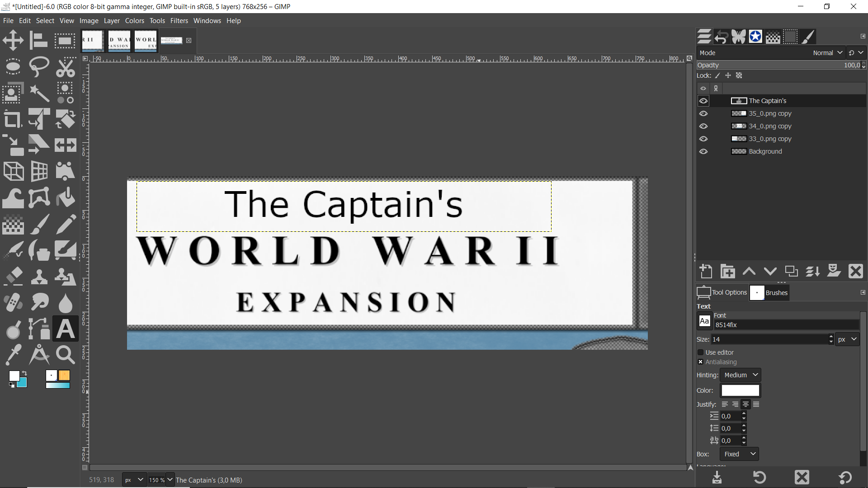Open the Filters menu

click(179, 21)
